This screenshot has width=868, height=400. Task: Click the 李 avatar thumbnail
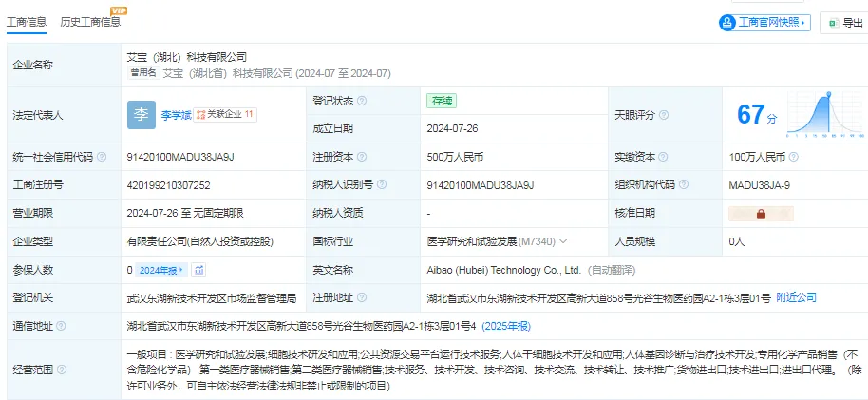142,115
